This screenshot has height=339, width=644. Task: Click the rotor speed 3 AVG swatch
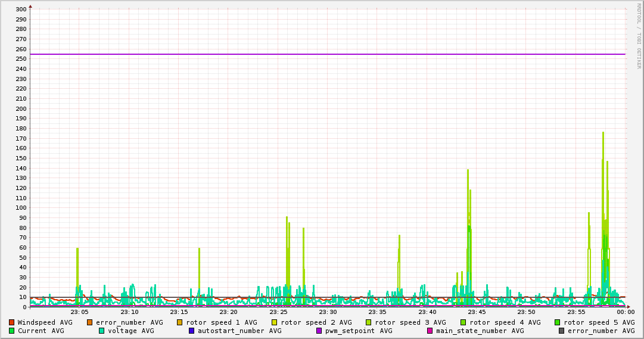[x=369, y=322]
